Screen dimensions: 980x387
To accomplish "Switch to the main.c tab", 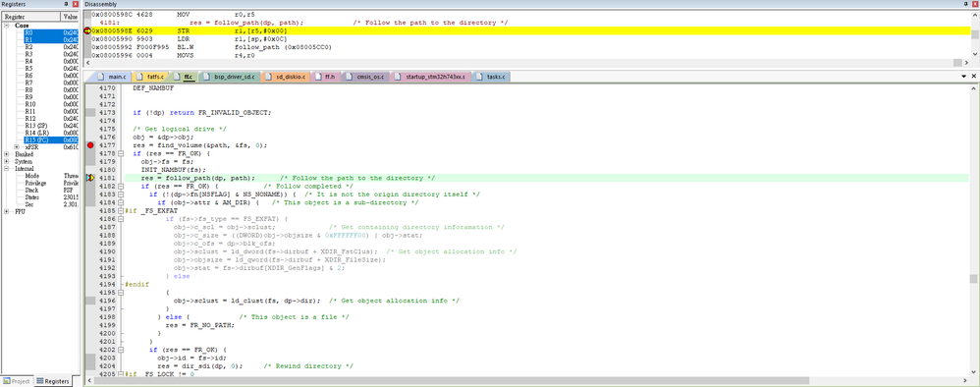I will 111,77.
